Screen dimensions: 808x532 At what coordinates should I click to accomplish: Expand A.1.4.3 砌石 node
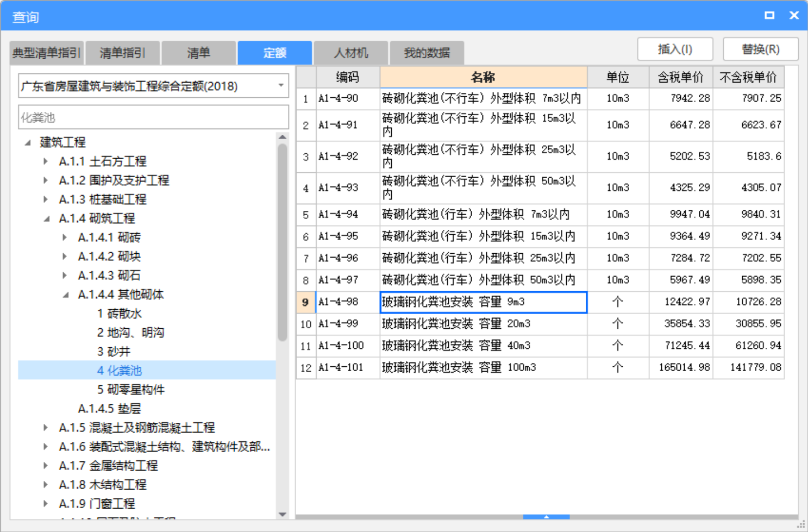(x=65, y=276)
